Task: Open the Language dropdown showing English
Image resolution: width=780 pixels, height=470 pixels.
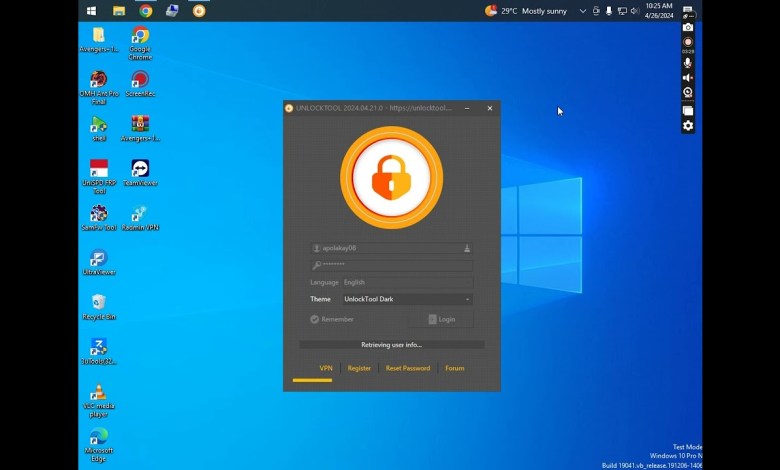Action: tap(406, 282)
